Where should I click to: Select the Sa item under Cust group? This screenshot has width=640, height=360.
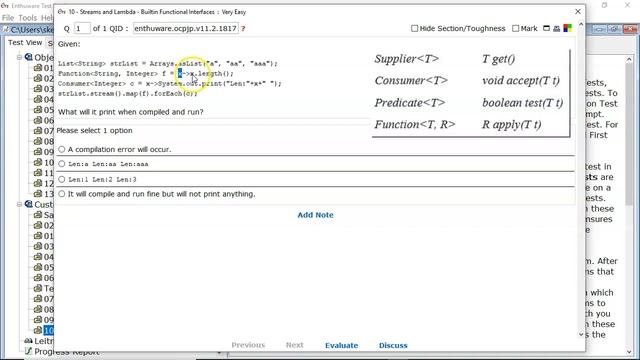[x=44, y=215]
